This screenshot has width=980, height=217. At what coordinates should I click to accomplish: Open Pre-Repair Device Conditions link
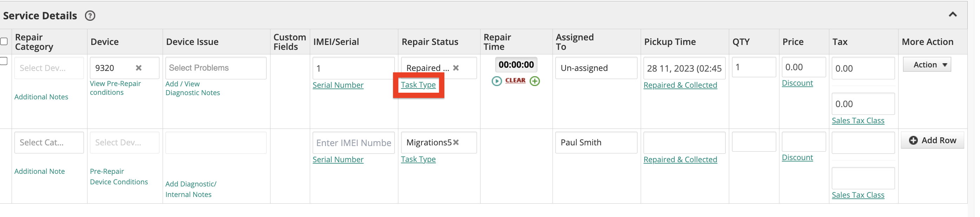(x=119, y=177)
